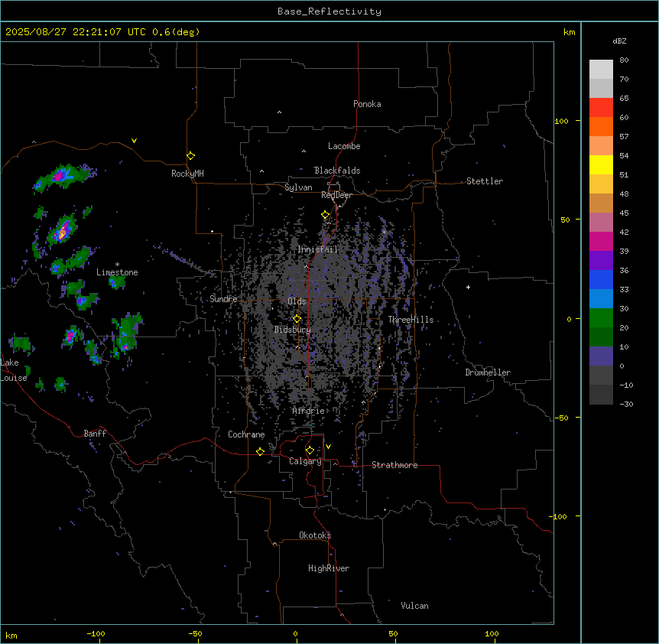
Task: Click the 20 dBZ green color swatch
Action: pyautogui.click(x=601, y=318)
